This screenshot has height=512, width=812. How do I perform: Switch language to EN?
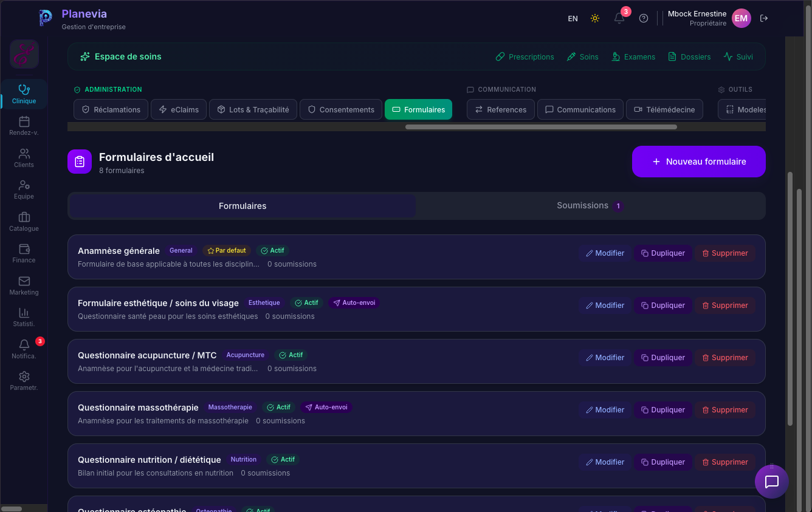tap(573, 19)
